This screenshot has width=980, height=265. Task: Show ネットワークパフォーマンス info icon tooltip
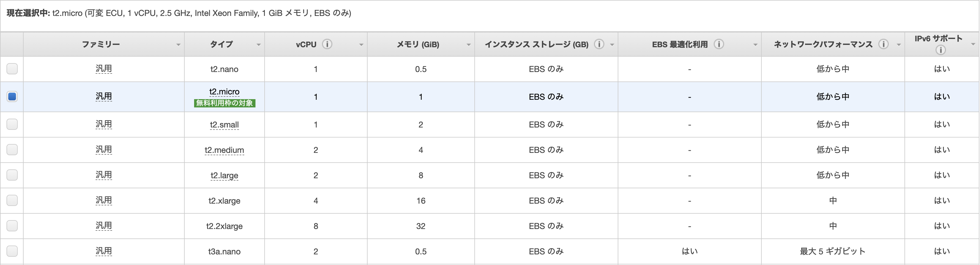(883, 44)
